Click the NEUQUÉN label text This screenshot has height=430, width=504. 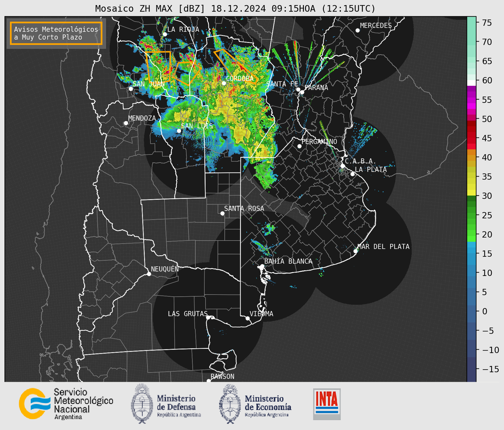tap(165, 269)
